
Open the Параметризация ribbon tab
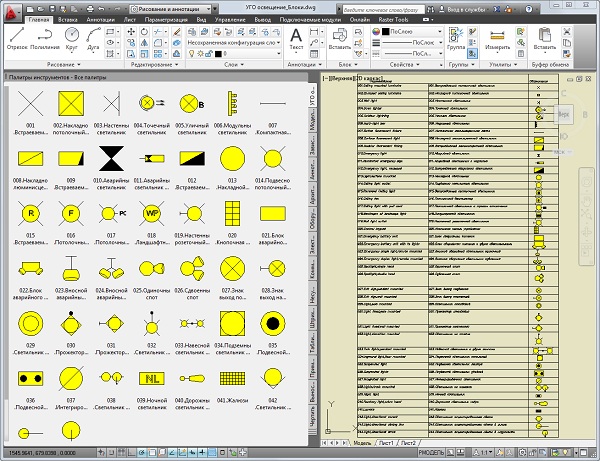(x=166, y=19)
